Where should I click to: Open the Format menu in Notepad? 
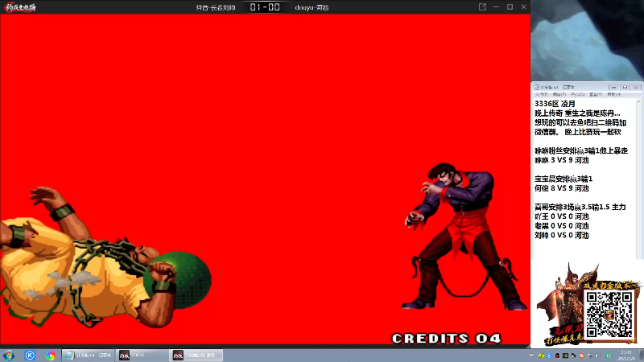577,94
